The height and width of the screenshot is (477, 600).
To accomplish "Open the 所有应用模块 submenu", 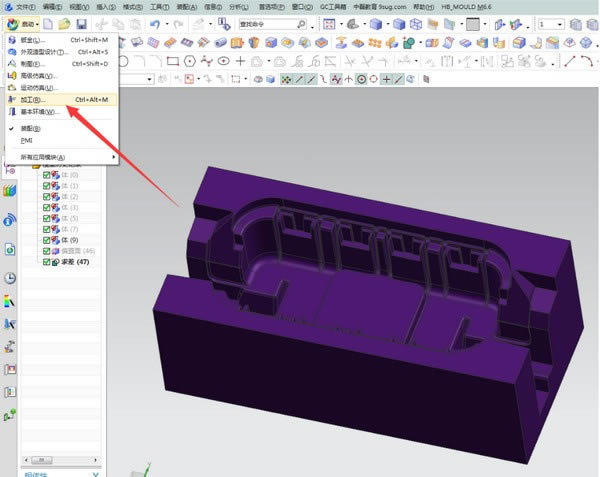I will (x=45, y=157).
